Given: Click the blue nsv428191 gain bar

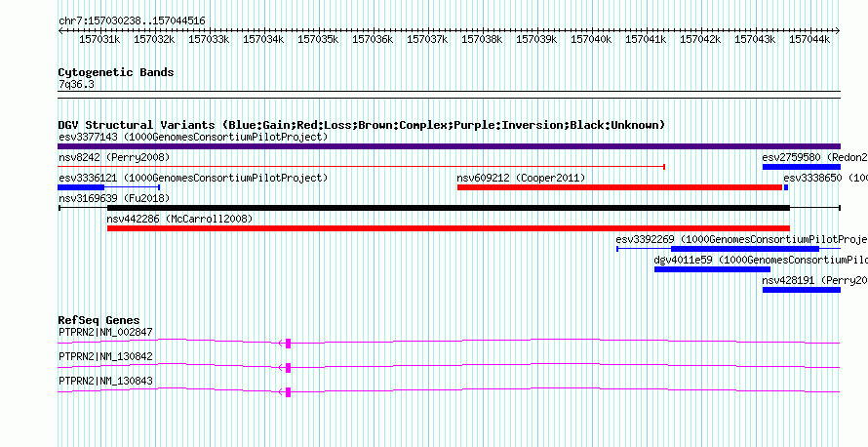Looking at the screenshot, I should [x=801, y=290].
